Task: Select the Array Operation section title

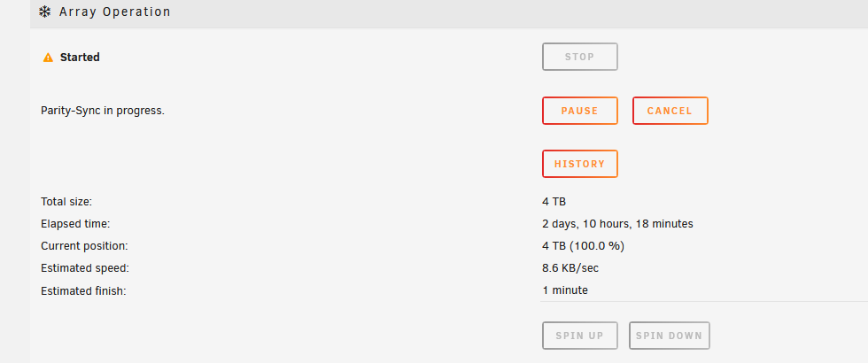Action: click(x=115, y=12)
